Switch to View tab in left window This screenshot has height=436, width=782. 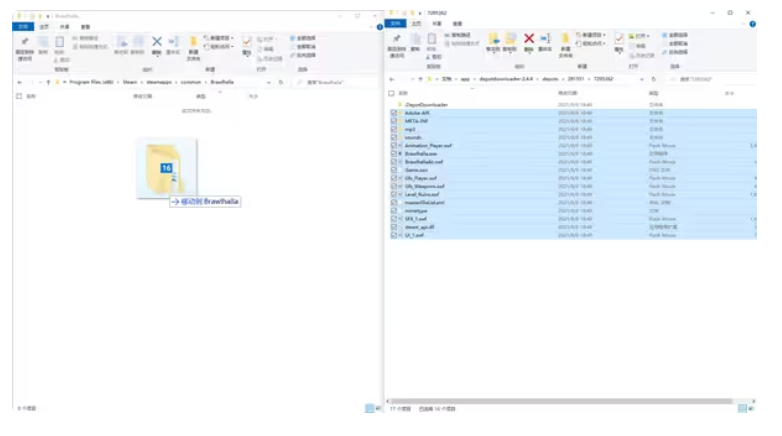(x=85, y=27)
